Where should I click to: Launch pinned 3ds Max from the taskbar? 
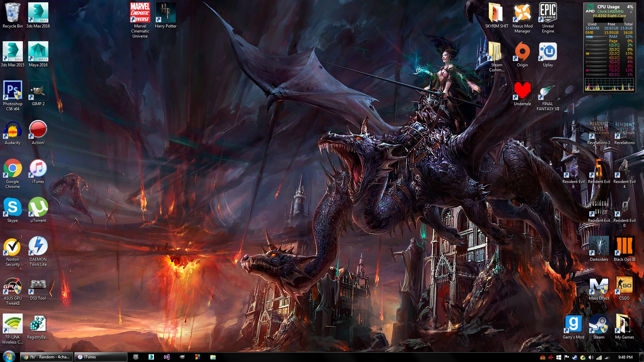[151, 357]
